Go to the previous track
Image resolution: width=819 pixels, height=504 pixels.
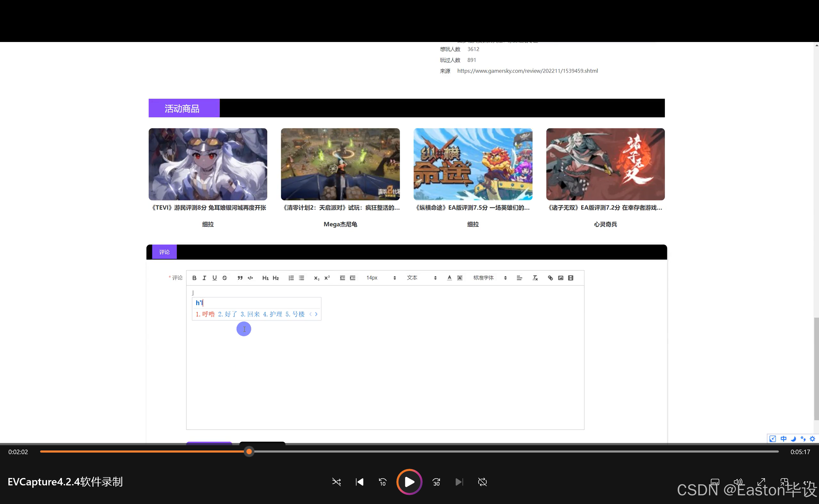click(x=360, y=482)
